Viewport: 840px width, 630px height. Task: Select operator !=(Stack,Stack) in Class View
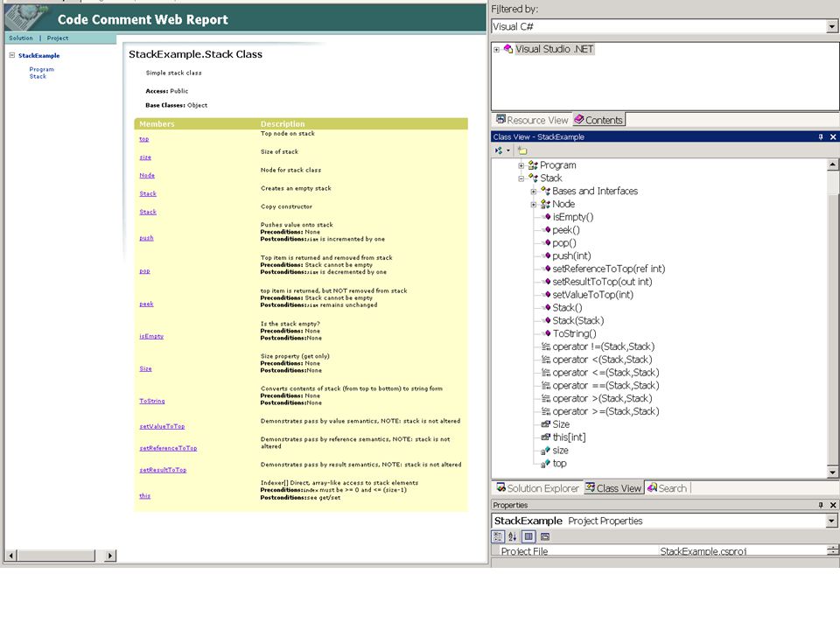tap(603, 346)
